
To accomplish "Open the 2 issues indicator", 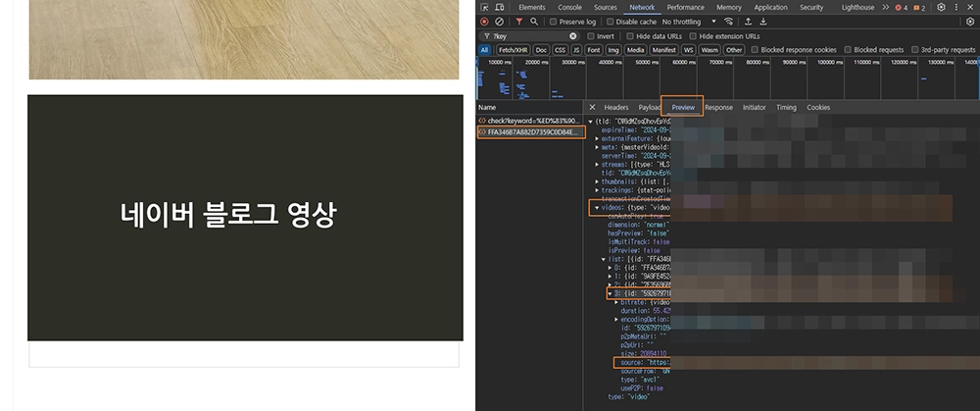I will coord(919,8).
